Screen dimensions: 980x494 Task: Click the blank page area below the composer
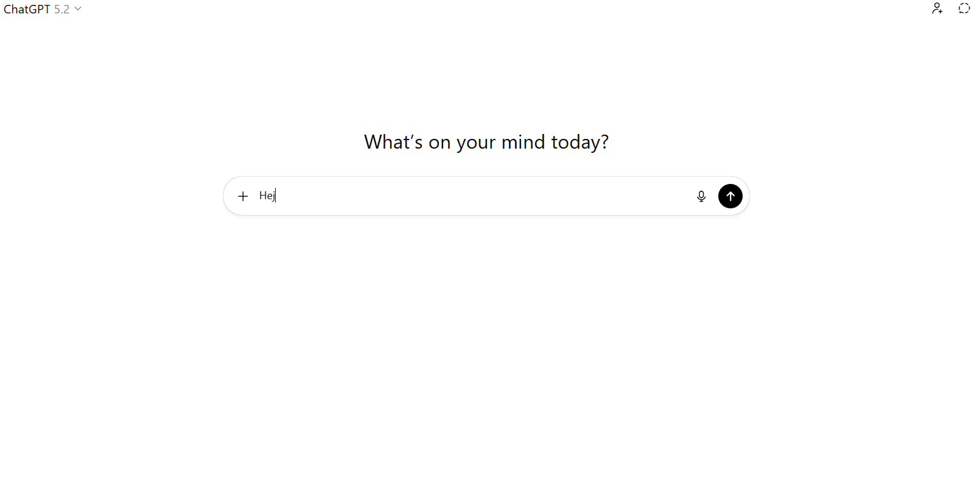(487, 341)
